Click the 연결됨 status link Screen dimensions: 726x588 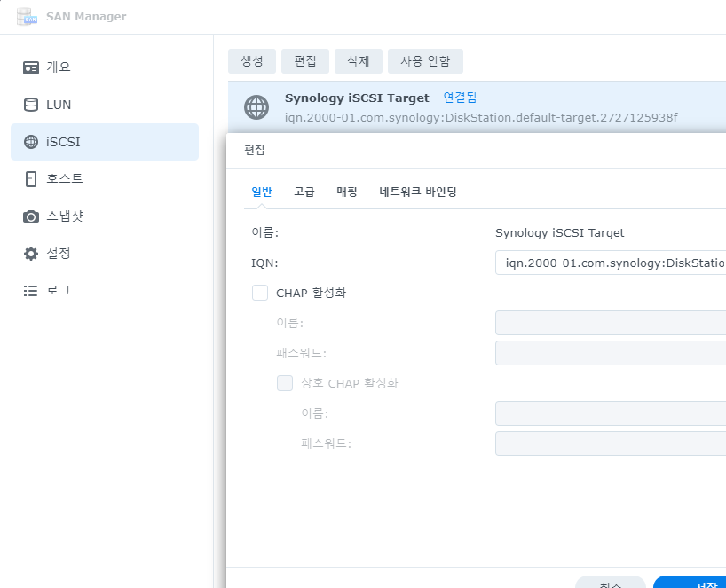[x=460, y=98]
